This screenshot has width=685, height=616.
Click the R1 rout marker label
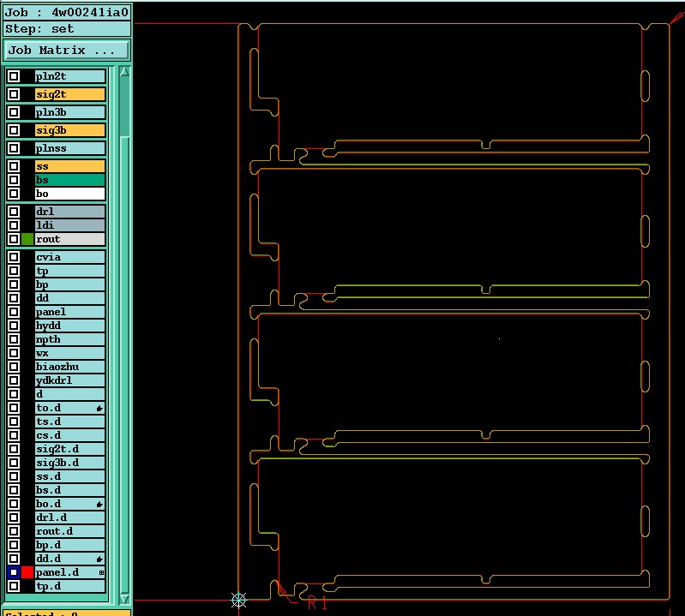[317, 603]
